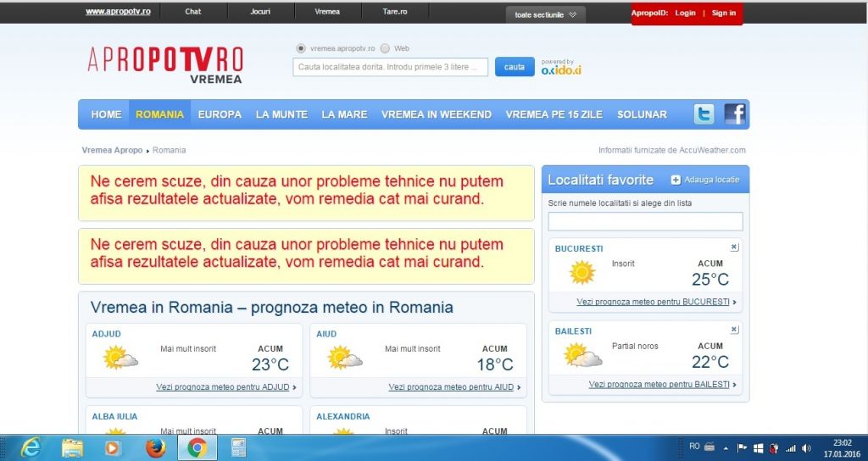Click the BUCURESTI favorite heading

[x=578, y=249]
